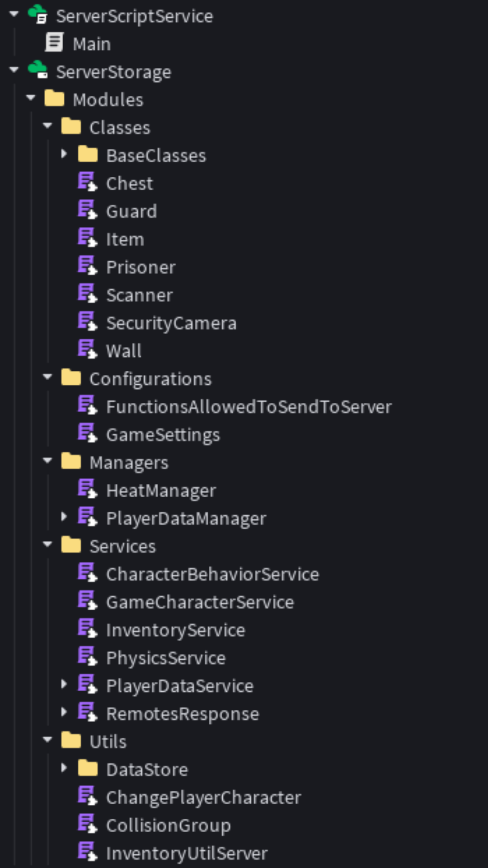Select the Utils folder label

pyautogui.click(x=108, y=742)
